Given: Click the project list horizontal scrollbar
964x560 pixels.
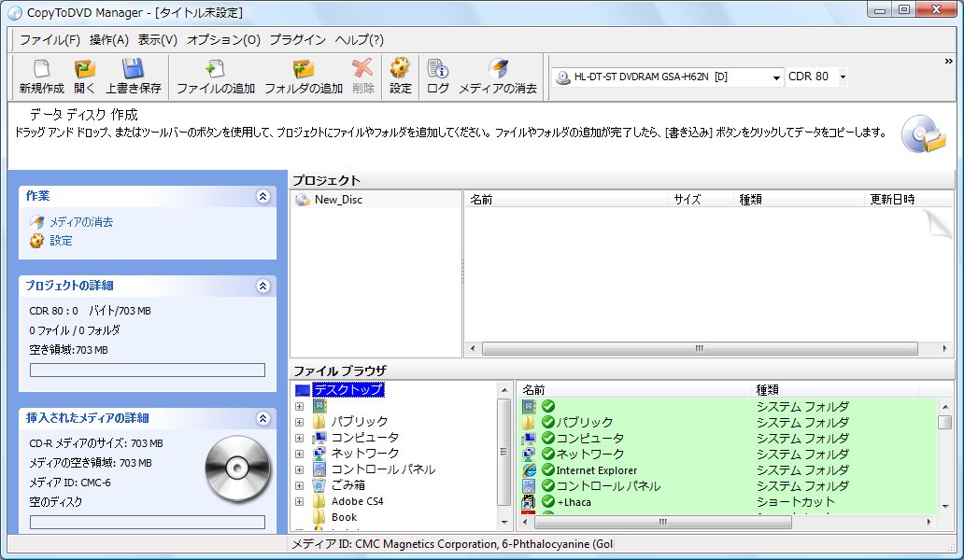Looking at the screenshot, I should (x=700, y=349).
